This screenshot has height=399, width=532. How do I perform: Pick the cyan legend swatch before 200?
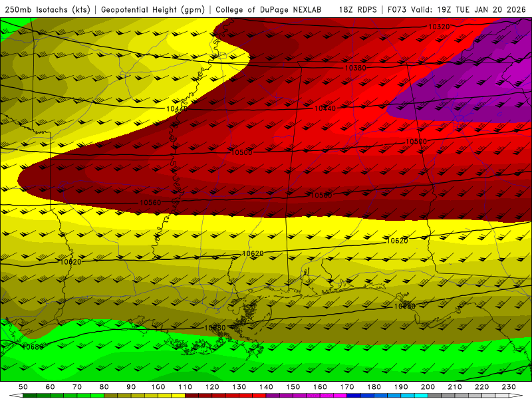[x=421, y=396]
